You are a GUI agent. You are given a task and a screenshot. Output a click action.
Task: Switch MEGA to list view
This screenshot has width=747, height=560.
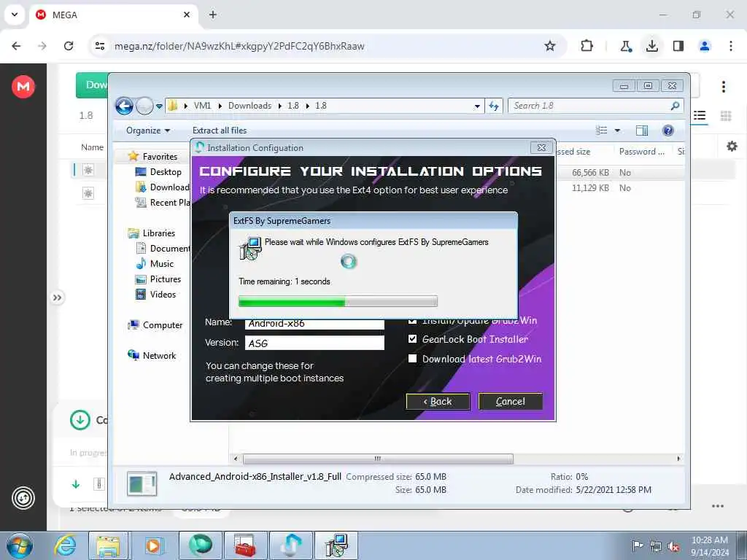click(x=700, y=115)
